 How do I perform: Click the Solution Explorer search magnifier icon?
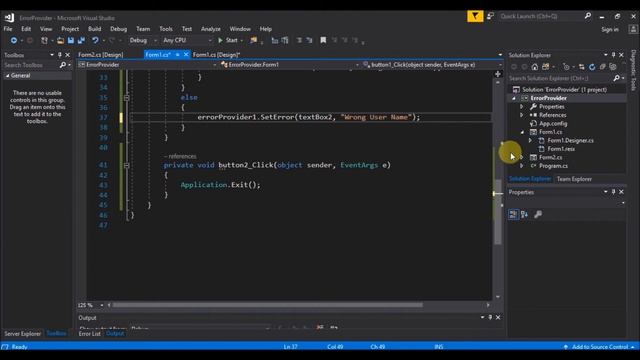[x=616, y=78]
